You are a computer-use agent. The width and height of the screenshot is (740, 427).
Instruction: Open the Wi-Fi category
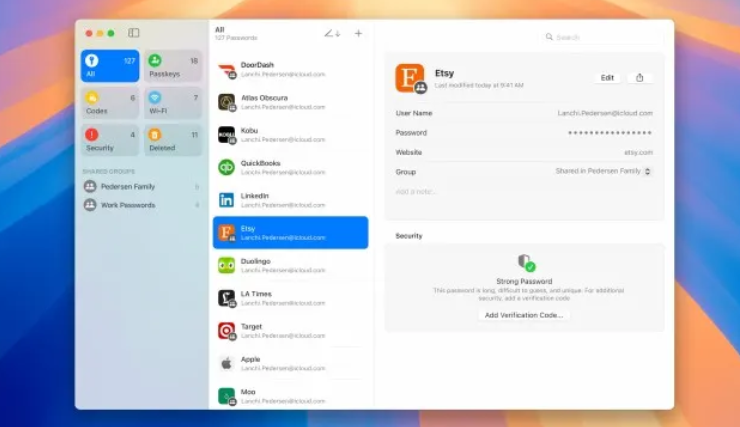point(173,102)
